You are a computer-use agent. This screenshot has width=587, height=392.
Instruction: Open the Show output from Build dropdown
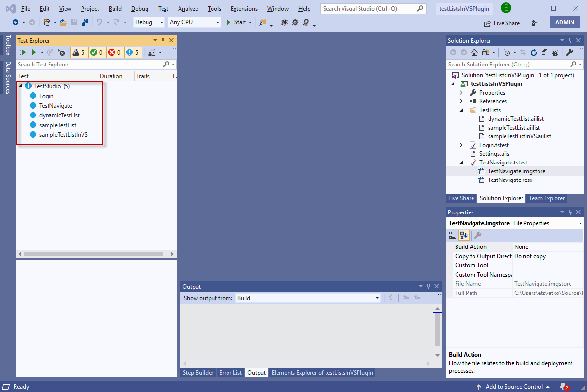click(308, 298)
